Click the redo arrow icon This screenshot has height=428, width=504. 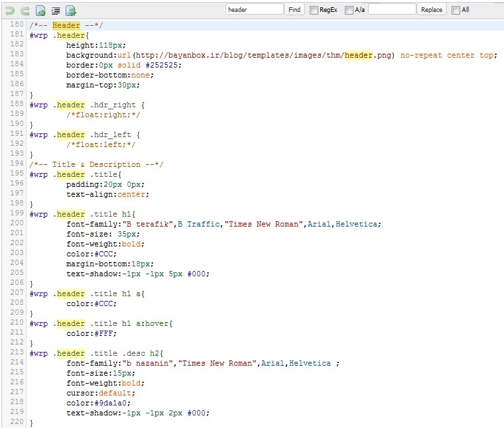pos(25,10)
